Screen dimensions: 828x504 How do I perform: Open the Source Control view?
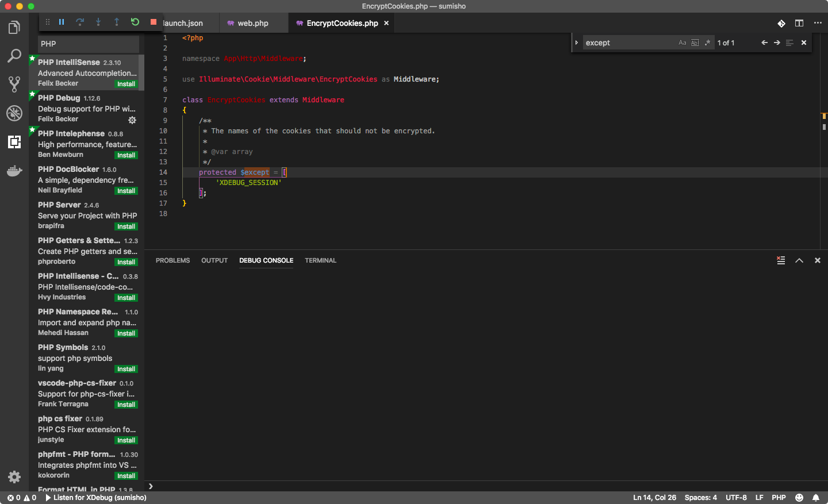click(14, 84)
